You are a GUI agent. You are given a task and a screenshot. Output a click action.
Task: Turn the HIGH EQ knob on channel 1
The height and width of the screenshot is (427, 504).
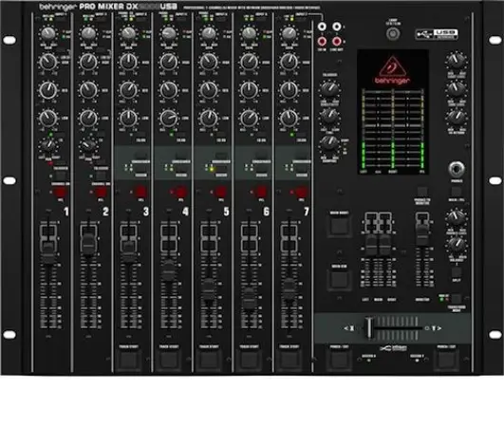tap(48, 62)
